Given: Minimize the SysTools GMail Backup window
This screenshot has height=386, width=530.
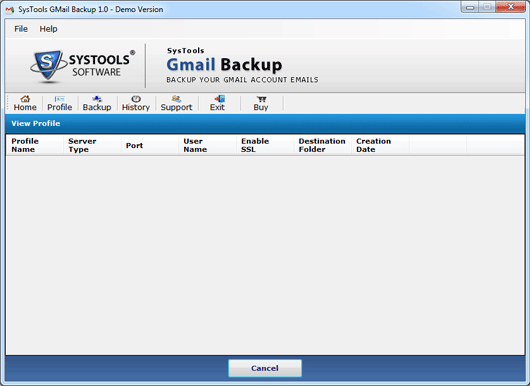Looking at the screenshot, I should [470, 7].
